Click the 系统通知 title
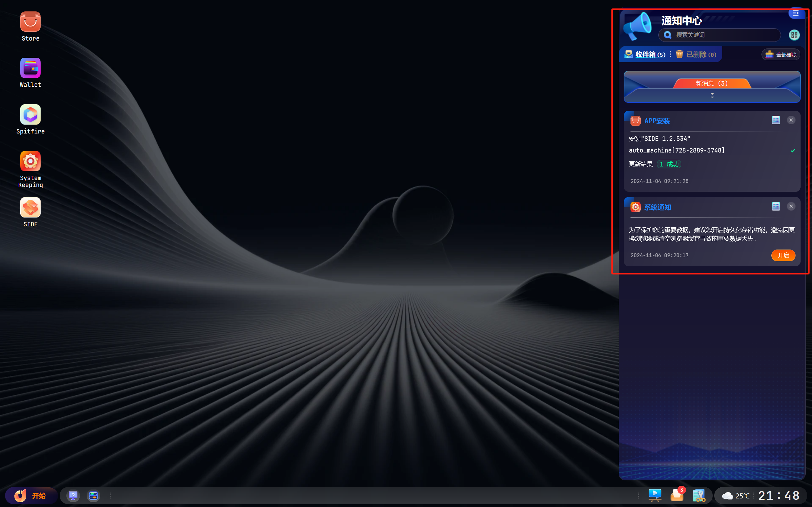Viewport: 812px width, 507px height. click(657, 207)
